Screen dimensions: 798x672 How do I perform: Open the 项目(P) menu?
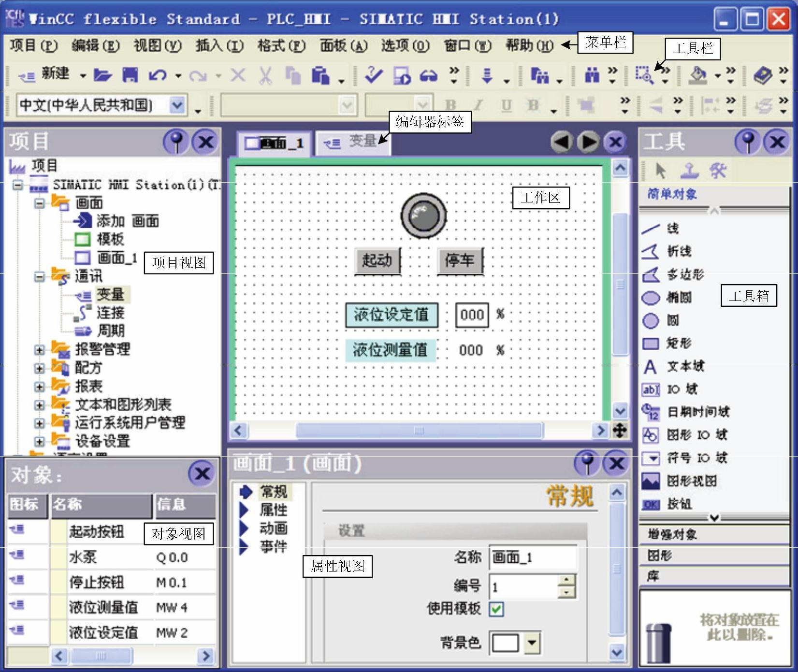33,45
